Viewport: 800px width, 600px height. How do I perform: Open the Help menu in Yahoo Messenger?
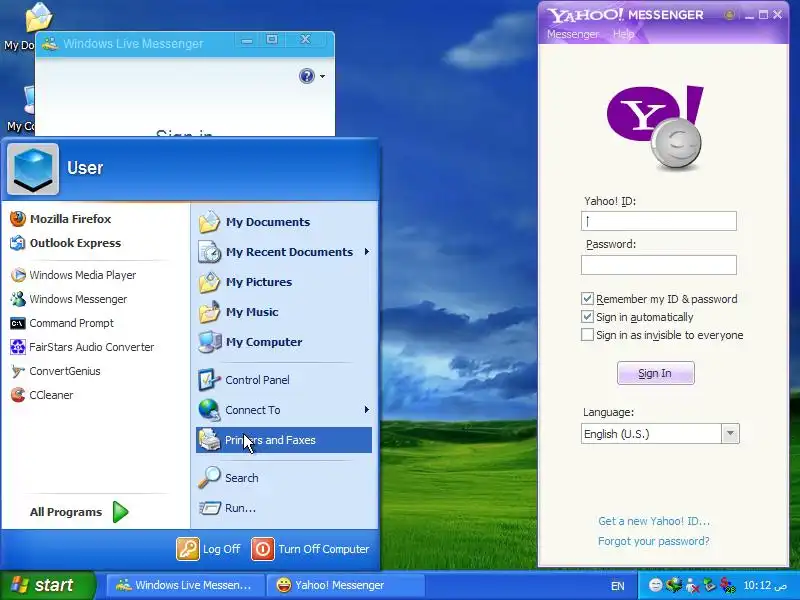tap(623, 34)
